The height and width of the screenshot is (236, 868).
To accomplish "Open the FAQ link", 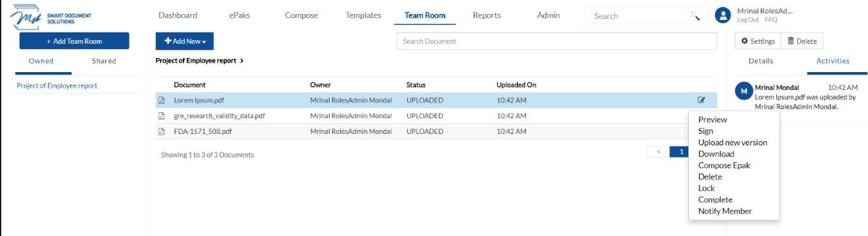I will (x=771, y=20).
